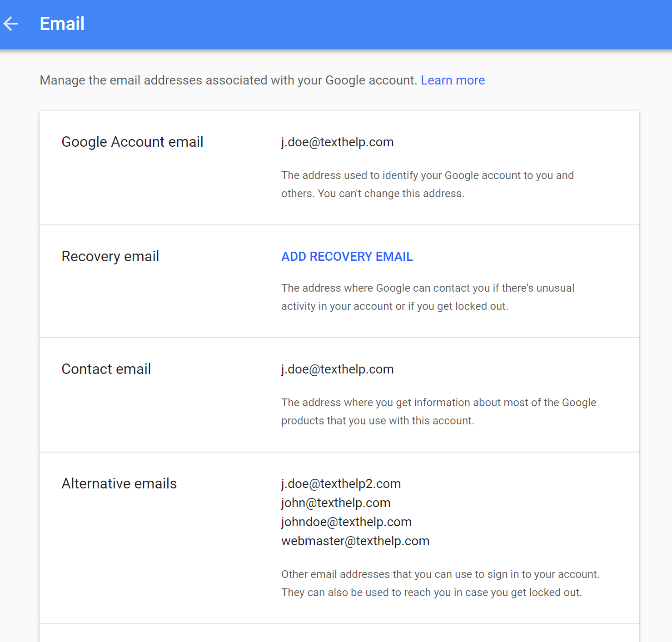
Task: Open the Alternative emails section label
Action: pos(119,484)
